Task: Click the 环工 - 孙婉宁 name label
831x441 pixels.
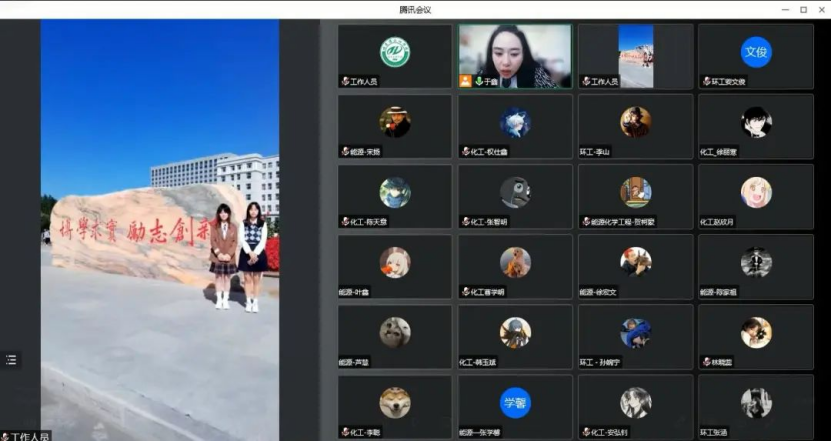Action: [x=600, y=363]
